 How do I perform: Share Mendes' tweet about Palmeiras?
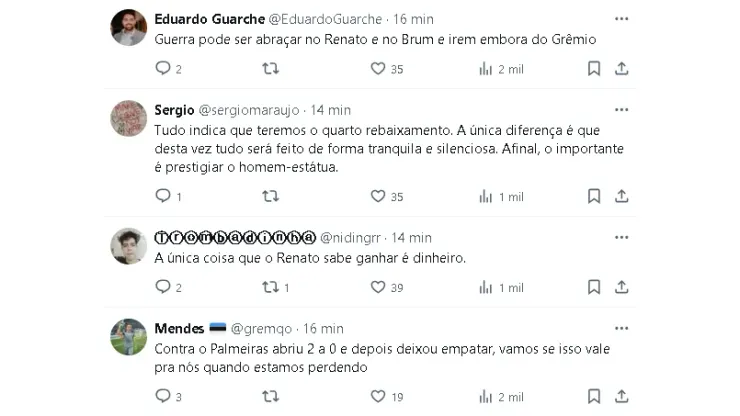pos(621,397)
